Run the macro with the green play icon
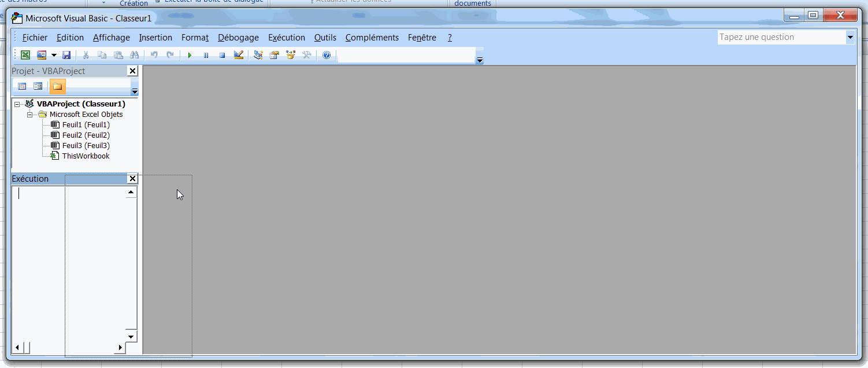The height and width of the screenshot is (368, 868). pos(190,56)
